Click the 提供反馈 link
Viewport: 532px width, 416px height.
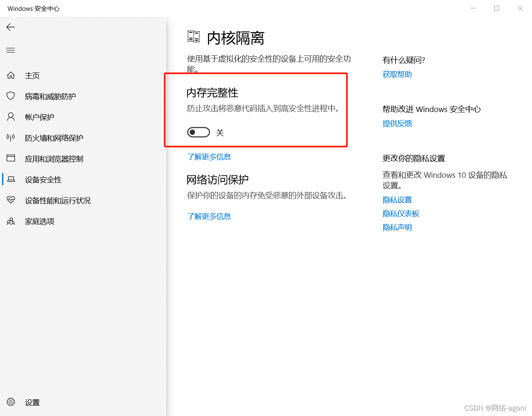[x=397, y=124]
